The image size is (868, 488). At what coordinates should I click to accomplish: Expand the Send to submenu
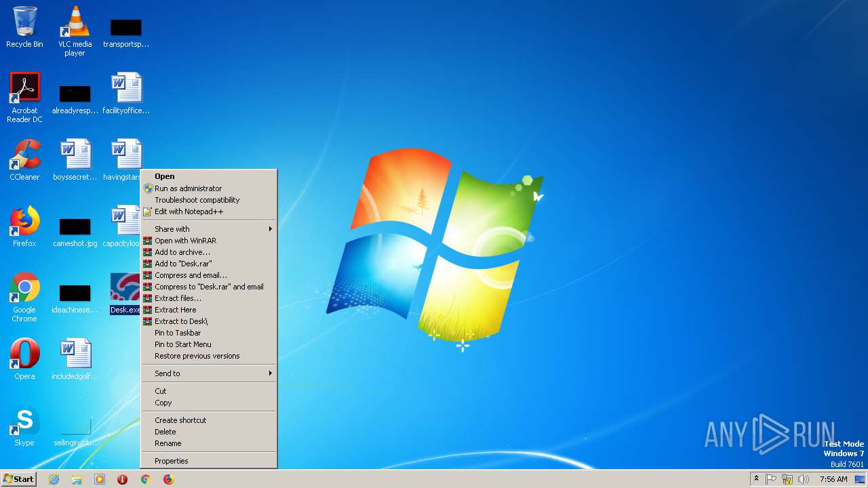pyautogui.click(x=209, y=373)
